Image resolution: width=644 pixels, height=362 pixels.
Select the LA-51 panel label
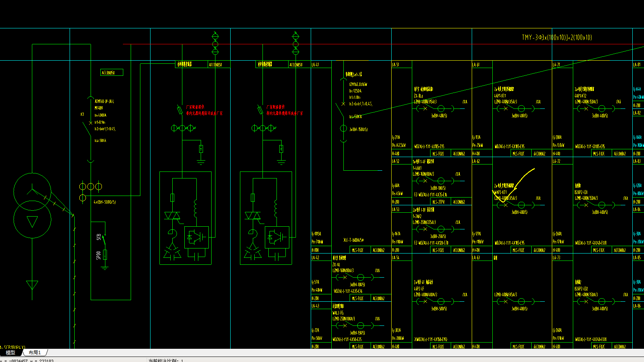point(395,65)
